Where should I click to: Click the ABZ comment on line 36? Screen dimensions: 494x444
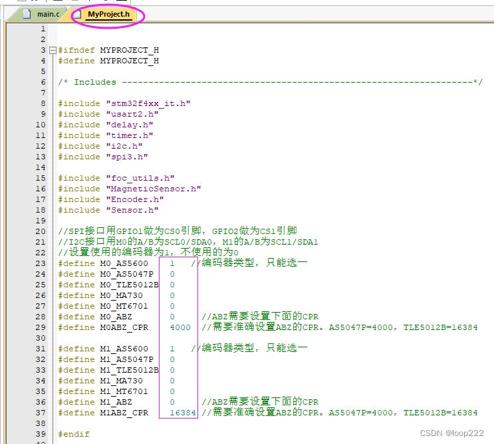(x=260, y=402)
